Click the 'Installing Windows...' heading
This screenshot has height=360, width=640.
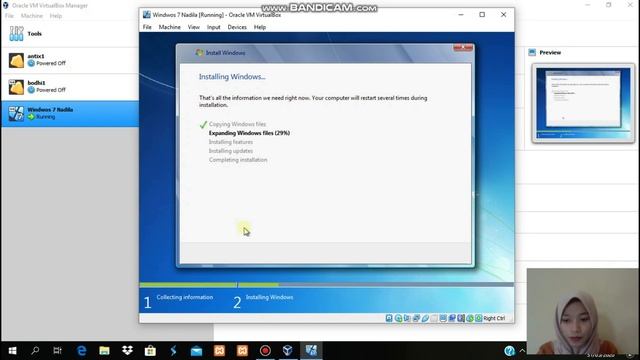[x=232, y=77]
